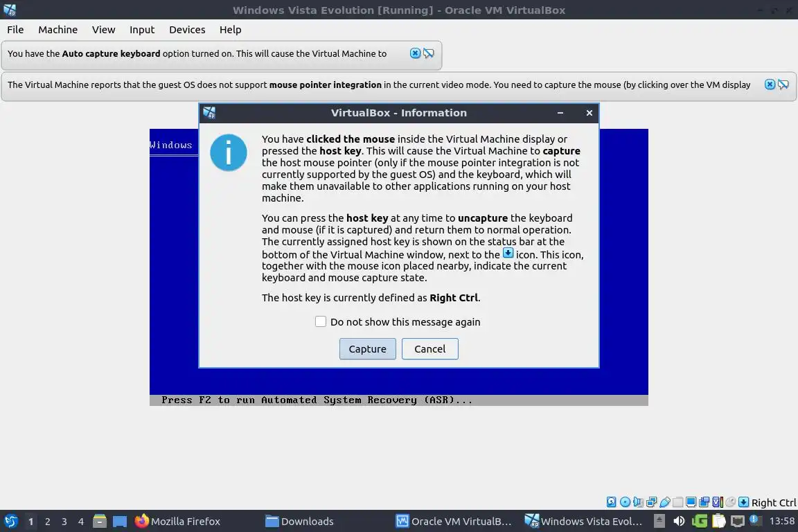Switch to Downloads taskbar window

(x=300, y=521)
